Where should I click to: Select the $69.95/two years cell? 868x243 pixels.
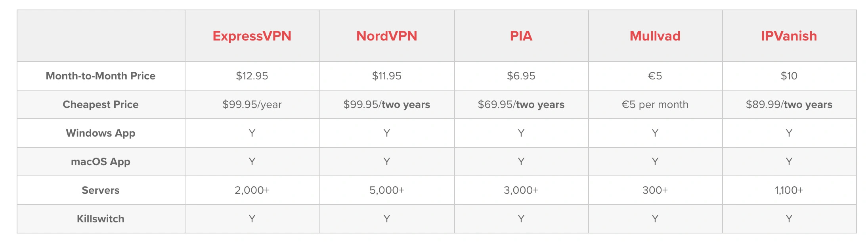point(521,104)
